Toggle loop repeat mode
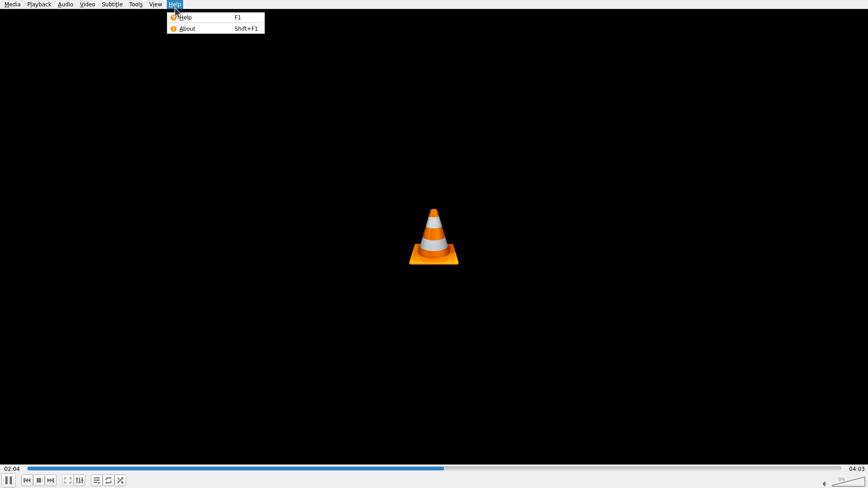Screen dimensions: 868x488 pyautogui.click(x=108, y=480)
